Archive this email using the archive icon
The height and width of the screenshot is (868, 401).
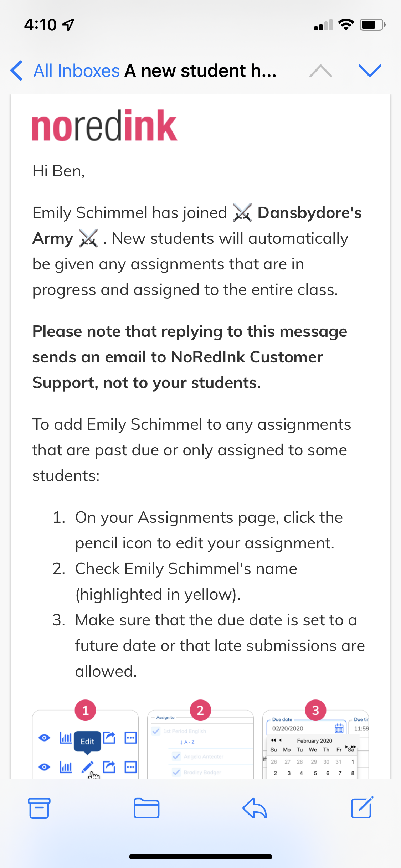click(39, 808)
